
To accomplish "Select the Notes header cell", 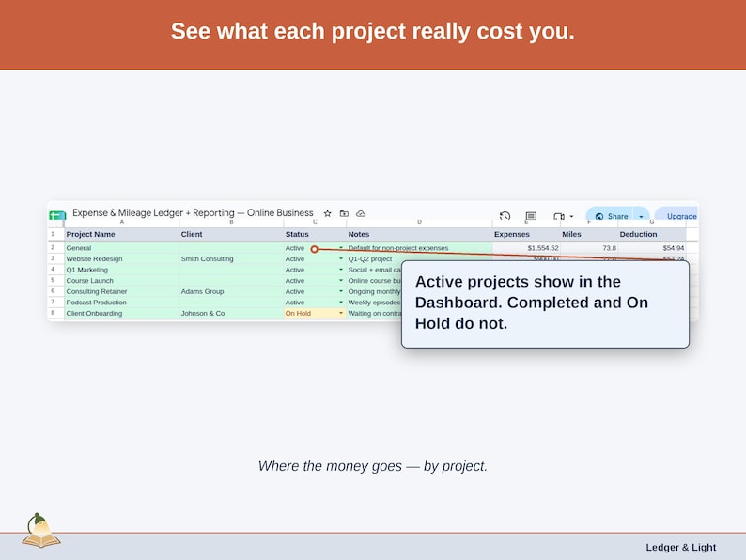I will click(419, 234).
